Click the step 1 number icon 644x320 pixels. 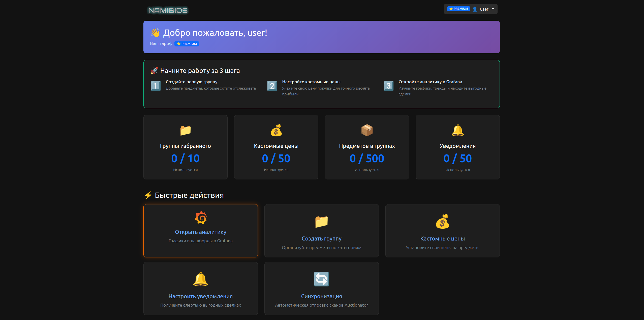pyautogui.click(x=156, y=86)
